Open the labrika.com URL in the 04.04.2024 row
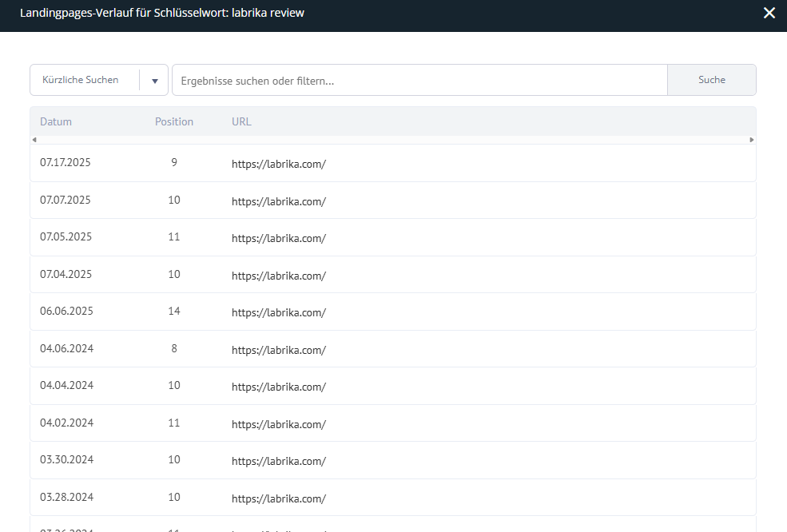The height and width of the screenshot is (532, 787). [x=279, y=387]
